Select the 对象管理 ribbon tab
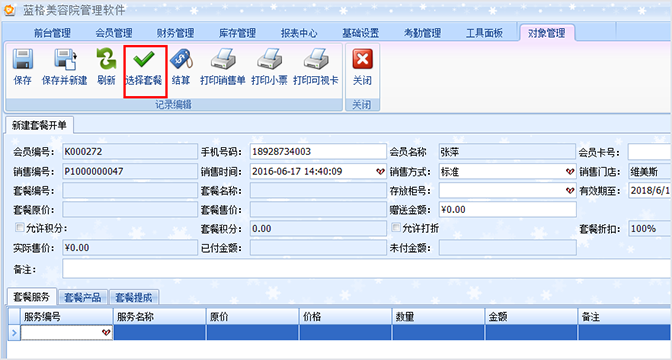The image size is (672, 360). point(546,33)
